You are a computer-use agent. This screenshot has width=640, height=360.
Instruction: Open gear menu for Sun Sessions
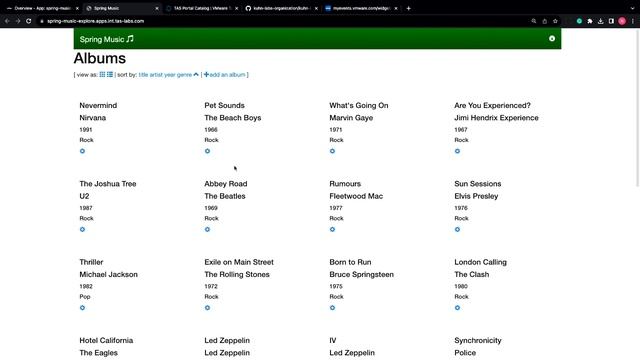click(x=457, y=229)
